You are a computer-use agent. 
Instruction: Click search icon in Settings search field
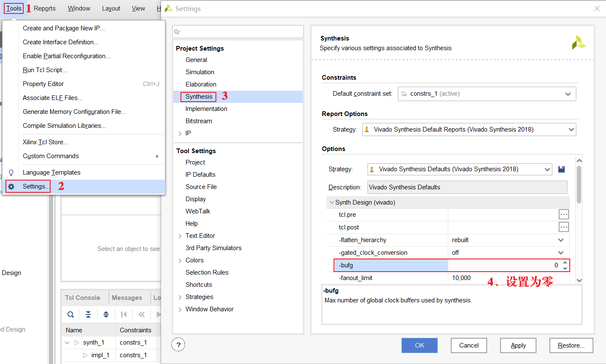pos(177,32)
